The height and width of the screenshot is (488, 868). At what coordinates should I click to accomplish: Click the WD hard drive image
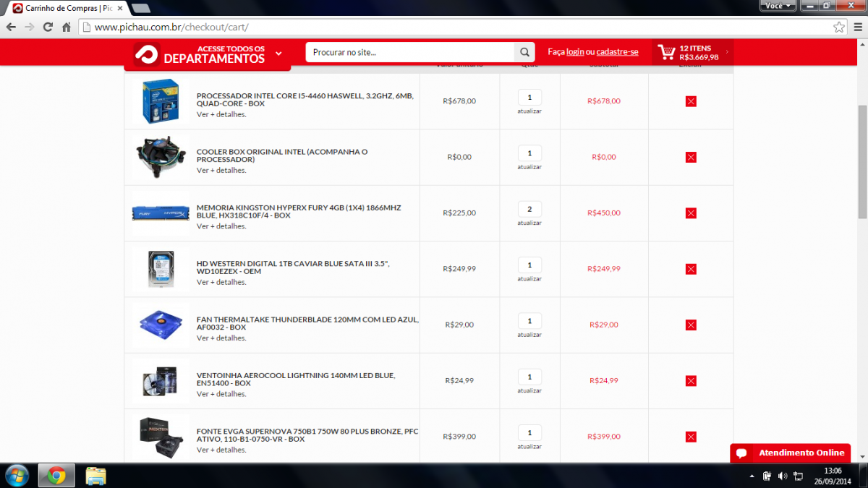(161, 269)
